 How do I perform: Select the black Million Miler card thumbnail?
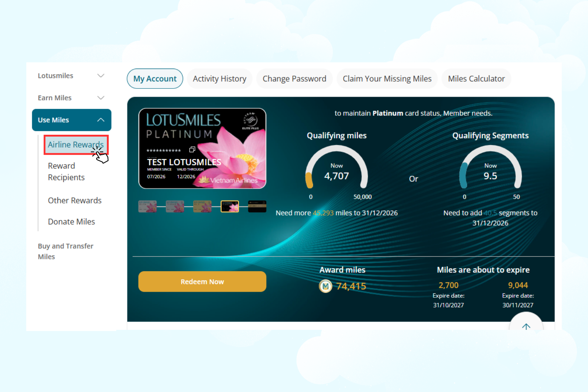point(257,206)
